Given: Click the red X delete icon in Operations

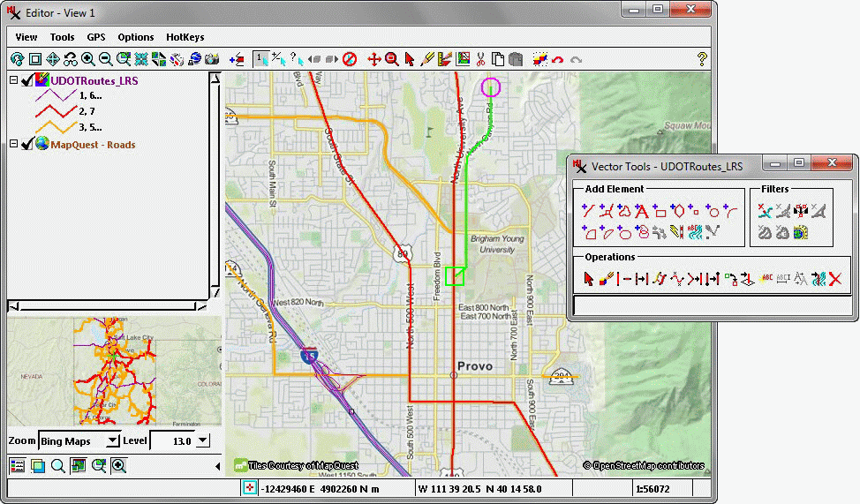Looking at the screenshot, I should pos(835,279).
